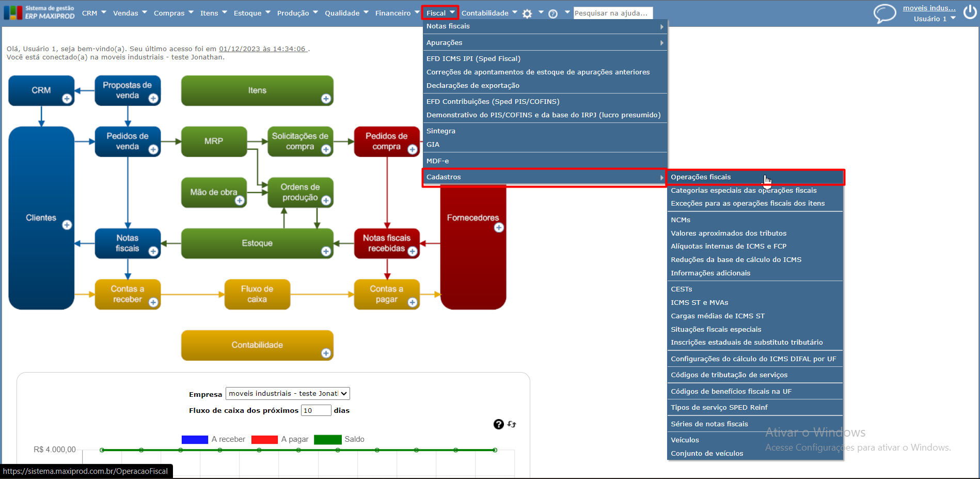Image resolution: width=980 pixels, height=479 pixels.
Task: Open the Estoque top menu
Action: pos(252,13)
